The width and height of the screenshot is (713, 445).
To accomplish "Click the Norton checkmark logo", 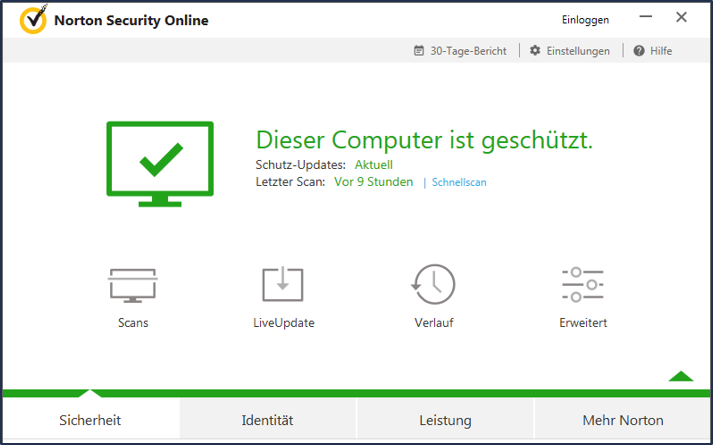I will 33,20.
